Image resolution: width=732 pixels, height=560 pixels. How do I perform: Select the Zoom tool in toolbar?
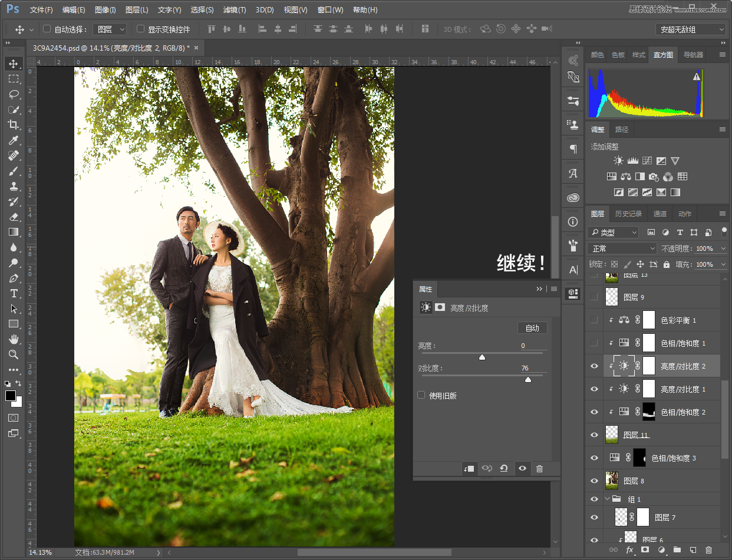13,354
